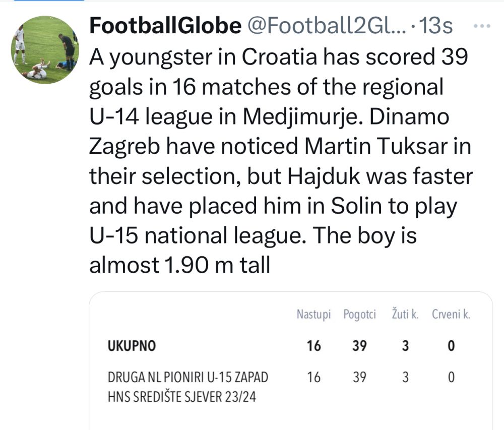Image resolution: width=504 pixels, height=430 pixels.
Task: Open the FootballGlobe display name link
Action: 165,26
